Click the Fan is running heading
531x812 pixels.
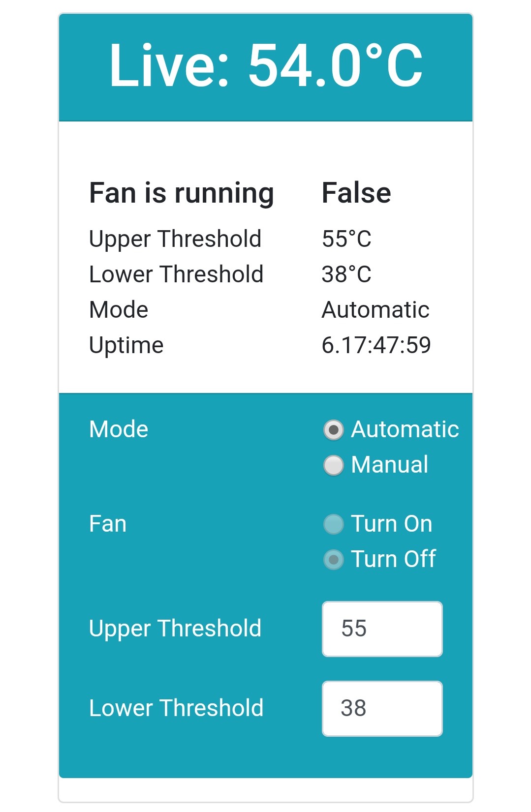[182, 193]
